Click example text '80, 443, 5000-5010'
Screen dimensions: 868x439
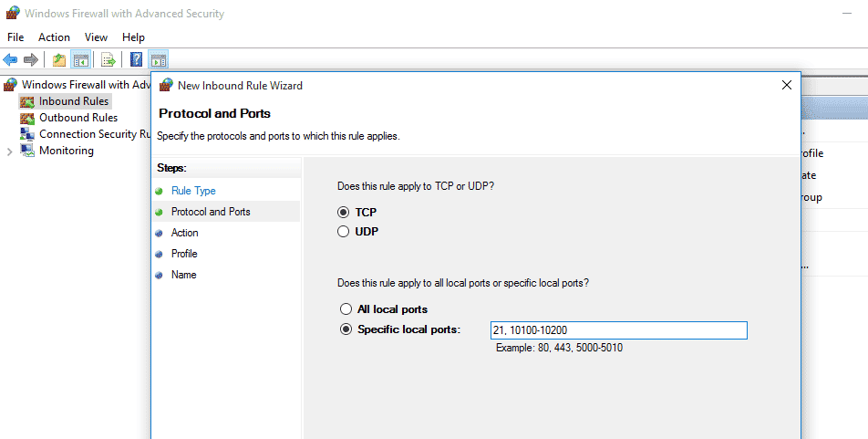click(x=580, y=348)
